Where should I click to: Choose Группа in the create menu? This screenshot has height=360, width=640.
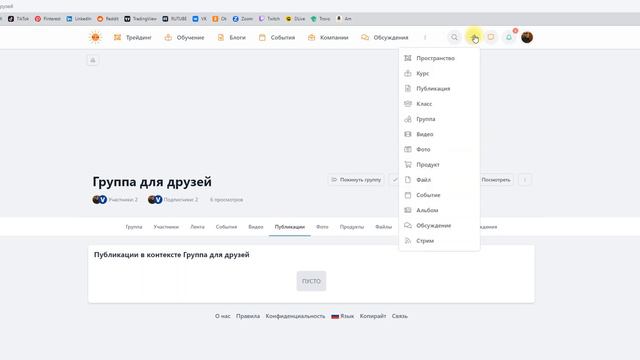click(439, 119)
